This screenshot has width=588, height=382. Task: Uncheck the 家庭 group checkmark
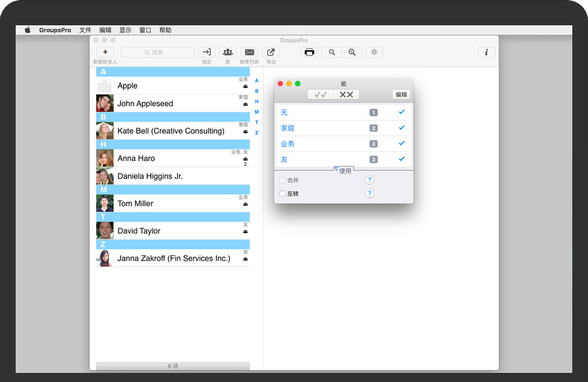coord(402,128)
